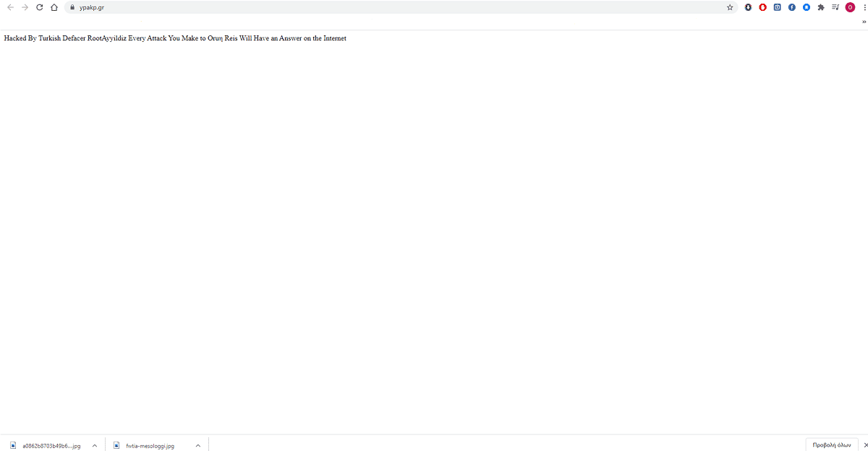Open the Chrome three-dot menu
Viewport: 868px width, 451px height.
point(864,7)
